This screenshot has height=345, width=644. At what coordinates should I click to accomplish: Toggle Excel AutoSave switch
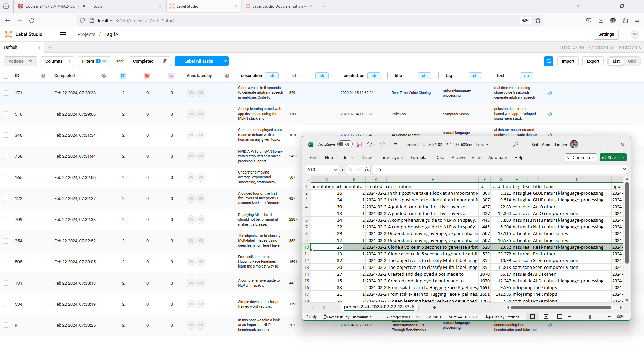[345, 144]
